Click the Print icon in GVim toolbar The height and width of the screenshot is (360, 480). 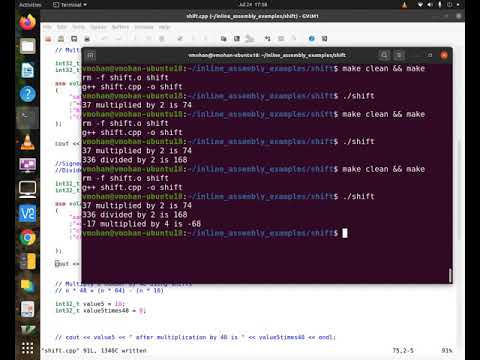pyautogui.click(x=87, y=39)
